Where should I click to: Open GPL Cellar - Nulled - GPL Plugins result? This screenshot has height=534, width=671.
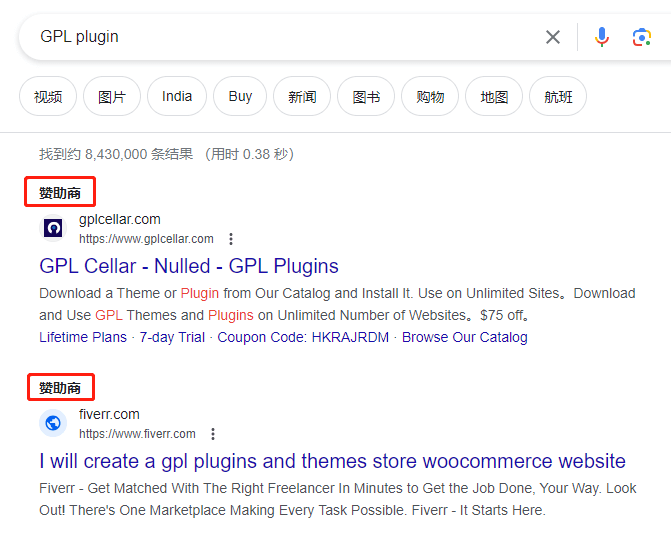[x=189, y=266]
